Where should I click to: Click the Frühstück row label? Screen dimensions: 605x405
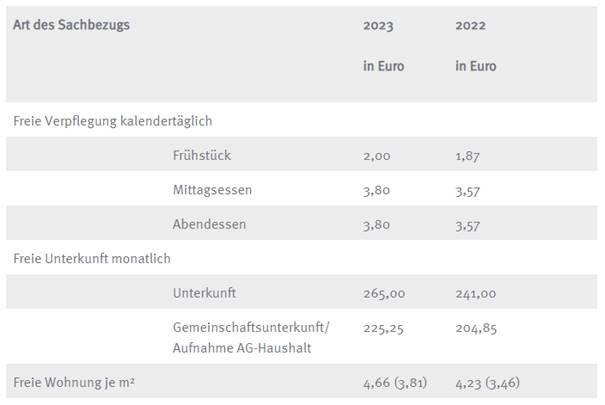(x=202, y=155)
